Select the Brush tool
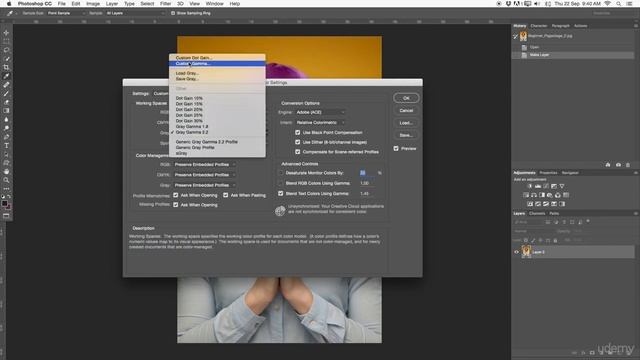 (6, 93)
